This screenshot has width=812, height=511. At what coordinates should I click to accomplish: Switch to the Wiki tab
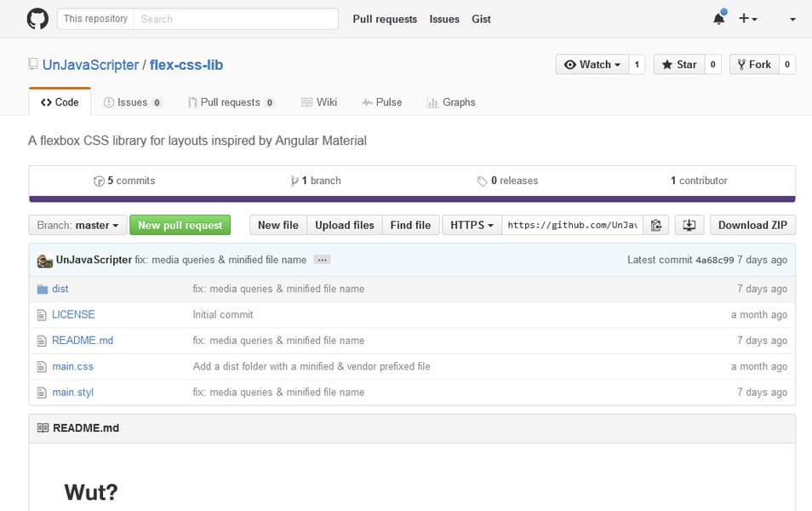319,102
